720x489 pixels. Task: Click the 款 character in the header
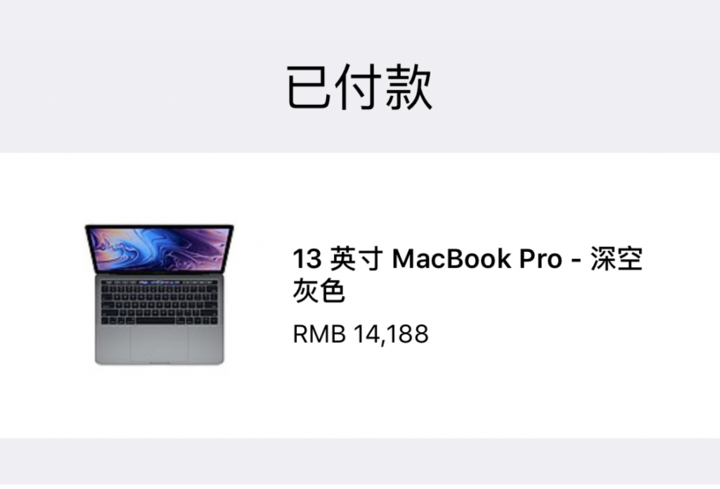pos(408,87)
